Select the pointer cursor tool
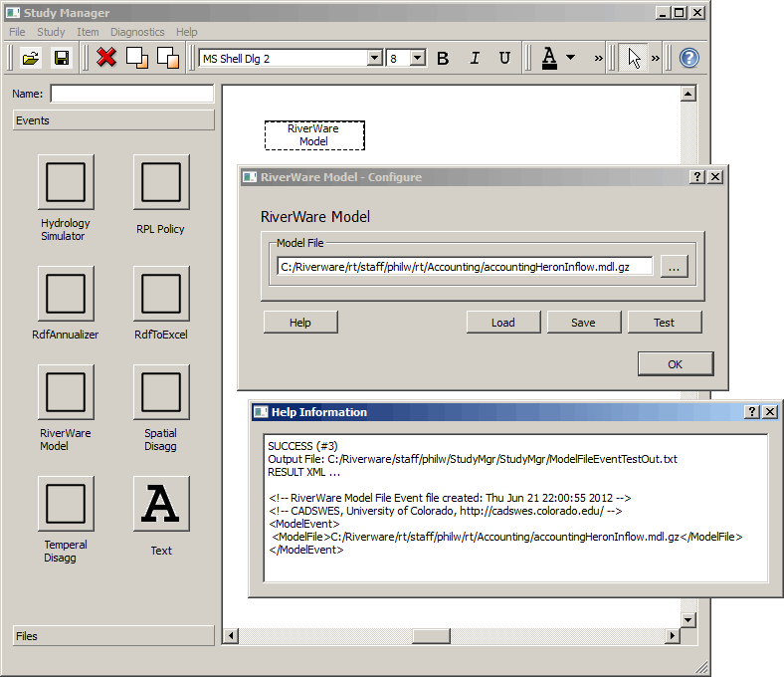 634,58
